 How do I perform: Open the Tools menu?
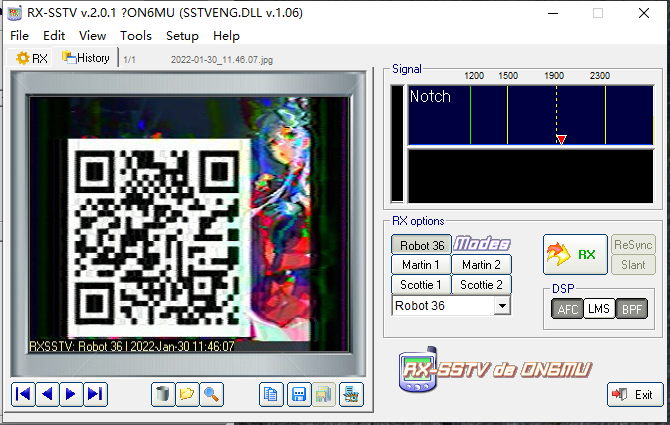pos(136,35)
